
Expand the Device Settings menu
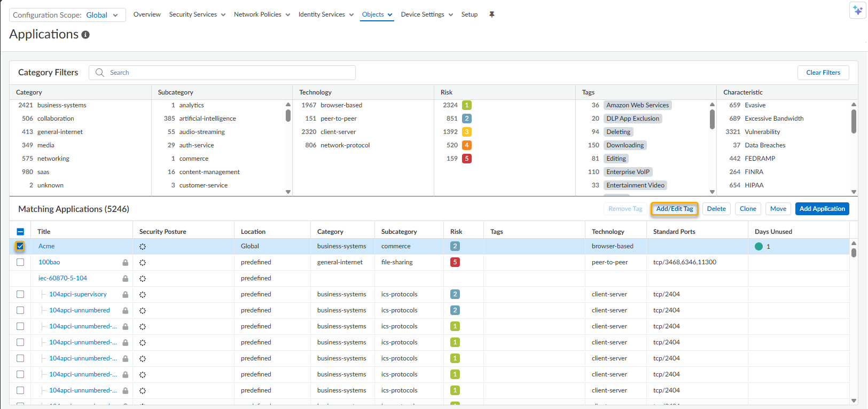coord(427,14)
